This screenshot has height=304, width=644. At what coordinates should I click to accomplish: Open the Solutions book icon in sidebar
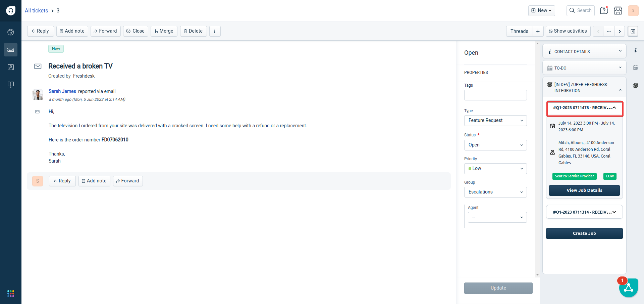(11, 85)
